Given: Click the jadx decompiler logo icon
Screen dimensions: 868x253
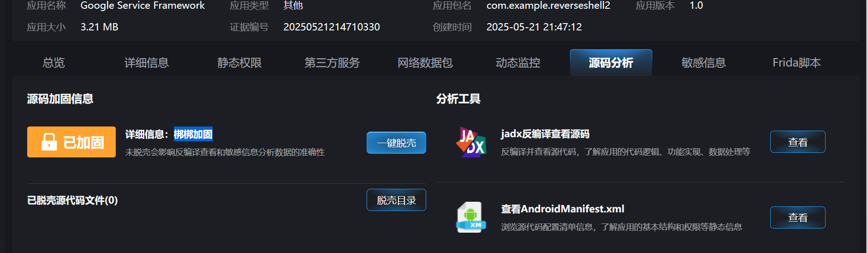Looking at the screenshot, I should pos(471,142).
